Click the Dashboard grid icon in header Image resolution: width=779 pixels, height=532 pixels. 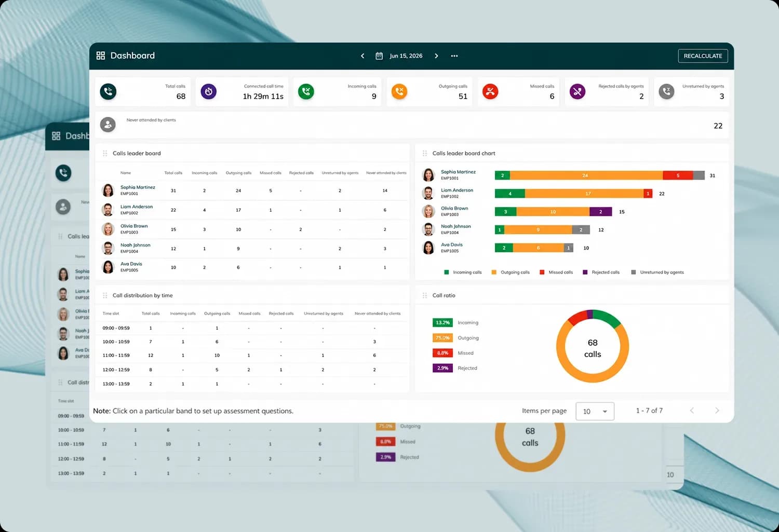click(x=101, y=56)
